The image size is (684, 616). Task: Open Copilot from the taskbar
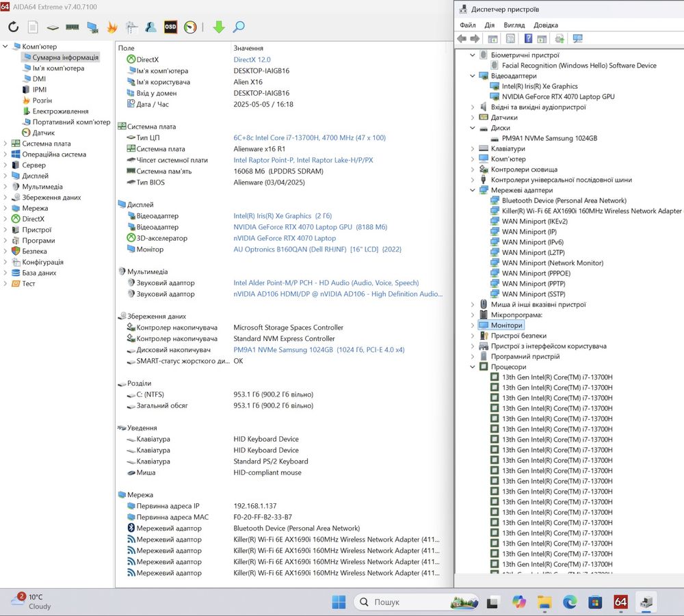(x=518, y=602)
